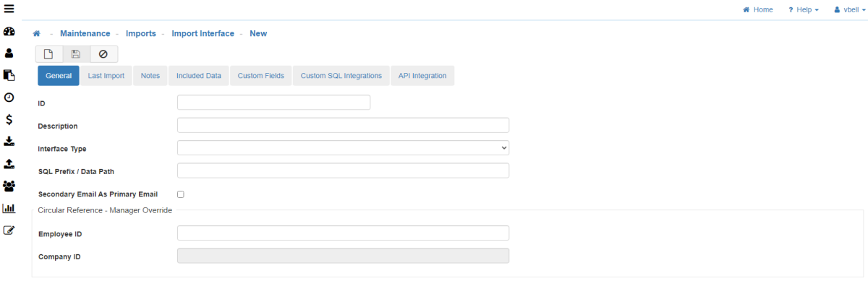This screenshot has height=294, width=868.
Task: Click the new blank document toolbar button
Action: tap(48, 54)
